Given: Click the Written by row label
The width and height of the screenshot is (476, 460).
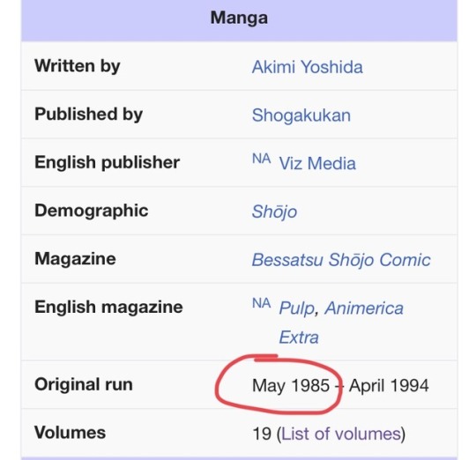Looking at the screenshot, I should coord(78,66).
